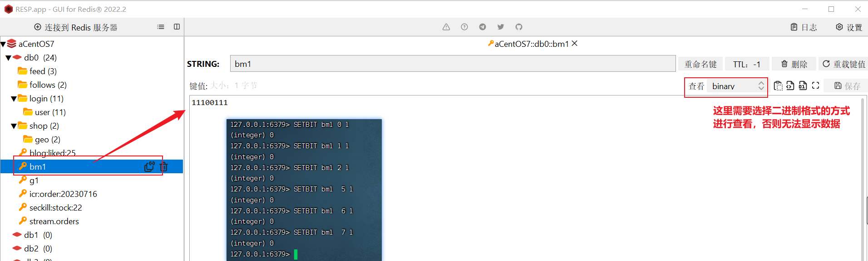
Task: Copy the bm1 key name icon
Action: pos(149,167)
